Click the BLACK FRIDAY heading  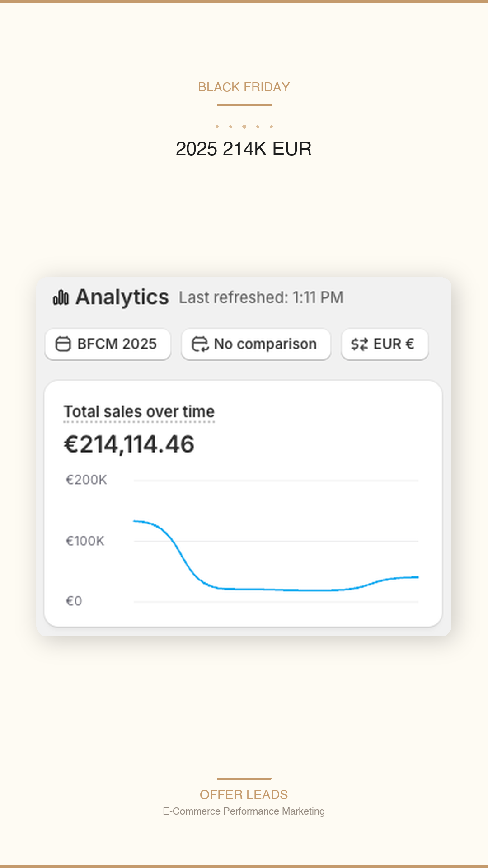coord(244,87)
